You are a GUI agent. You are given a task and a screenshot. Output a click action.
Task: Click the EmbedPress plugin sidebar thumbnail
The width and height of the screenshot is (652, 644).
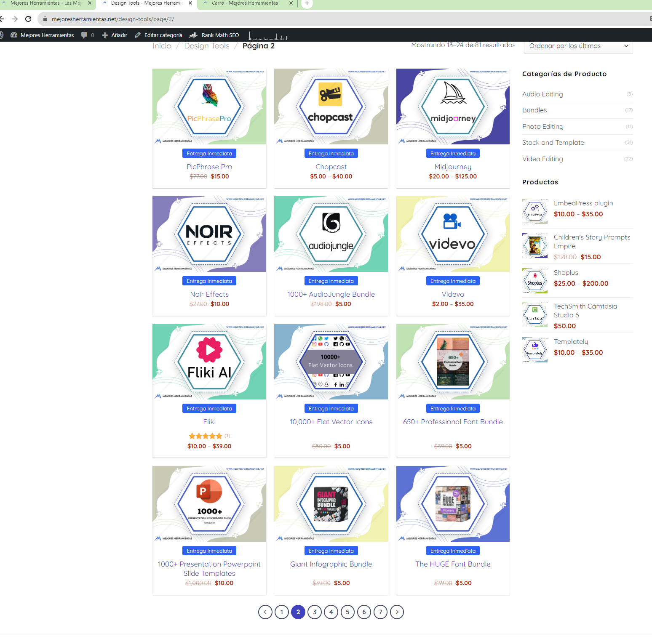[x=535, y=211]
